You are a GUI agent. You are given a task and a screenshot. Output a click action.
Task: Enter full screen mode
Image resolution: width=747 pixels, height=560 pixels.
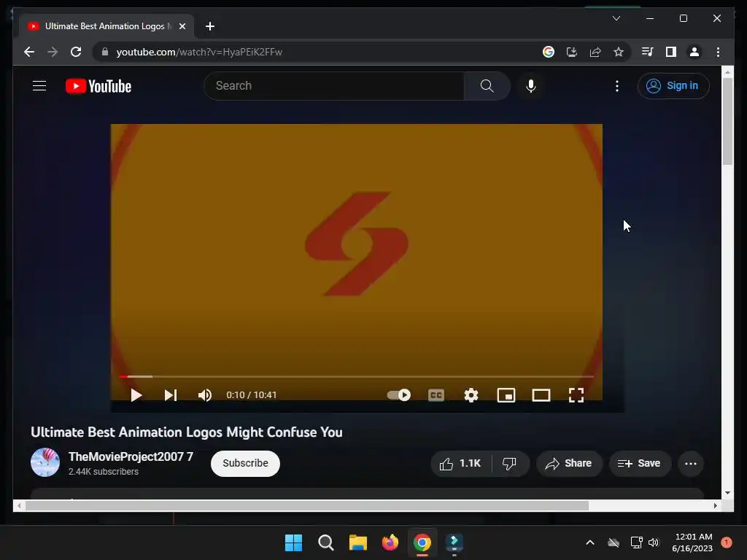click(576, 395)
